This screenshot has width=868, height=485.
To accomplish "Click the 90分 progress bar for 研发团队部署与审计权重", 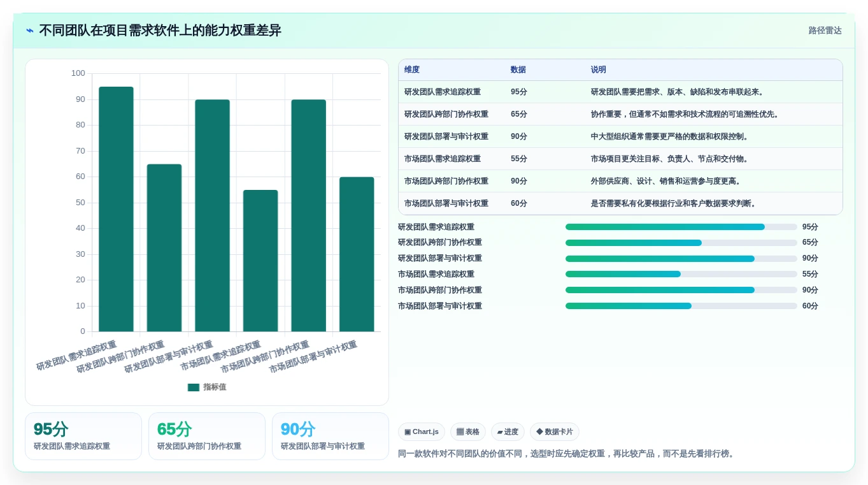I will [681, 259].
